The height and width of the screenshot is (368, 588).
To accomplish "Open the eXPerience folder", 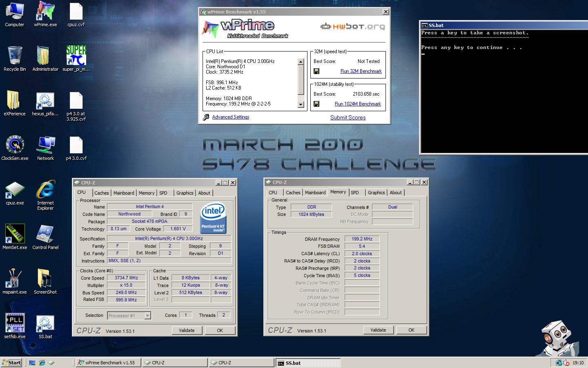I will 14,101.
